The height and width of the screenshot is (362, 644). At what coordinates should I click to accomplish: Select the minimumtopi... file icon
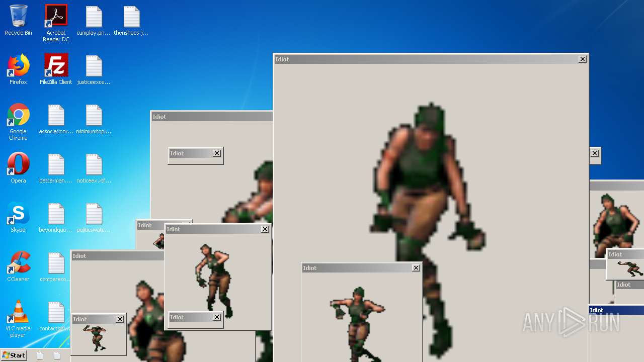coord(94,119)
